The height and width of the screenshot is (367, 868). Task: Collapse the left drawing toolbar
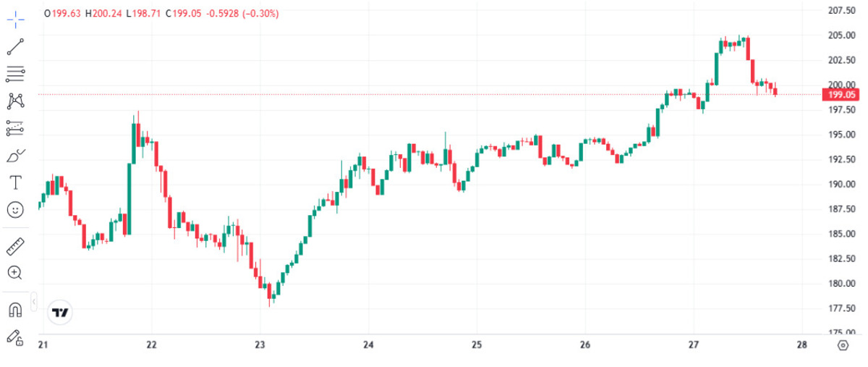[33, 300]
